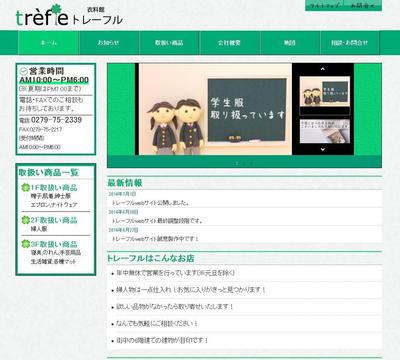Click bullet 年中無休で営業を行っています

pyautogui.click(x=175, y=273)
